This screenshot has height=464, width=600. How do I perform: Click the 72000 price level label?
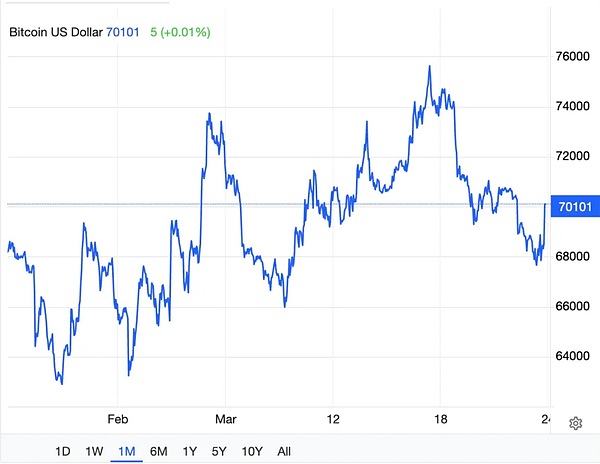coord(571,156)
